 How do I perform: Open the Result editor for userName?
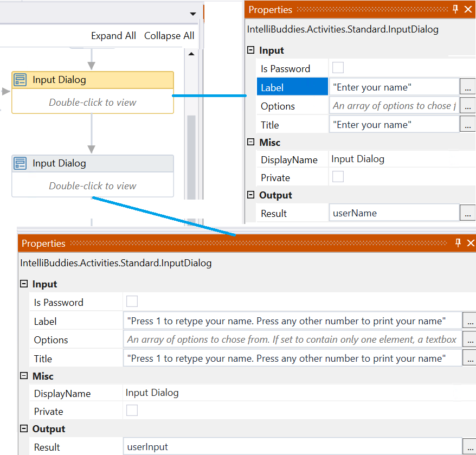467,213
